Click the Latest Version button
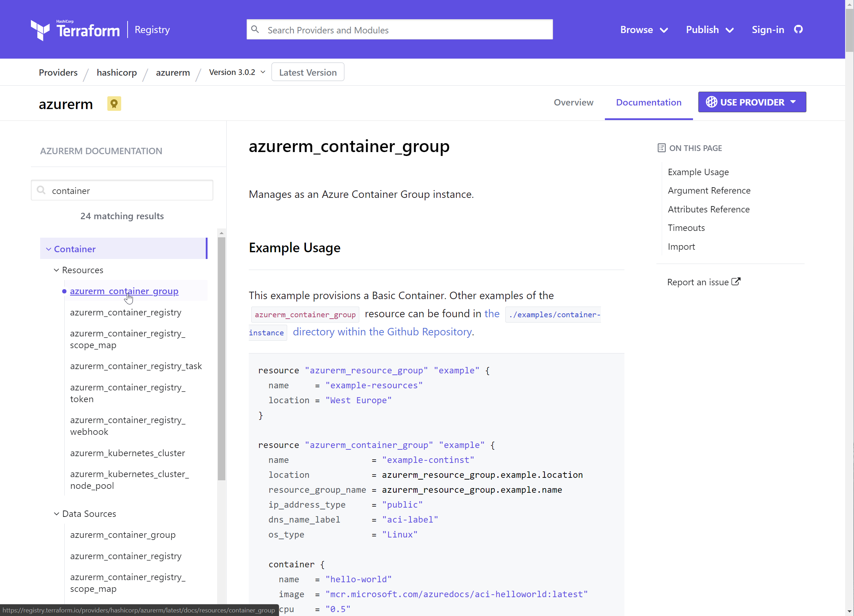Screen dimensions: 854x616 point(307,72)
